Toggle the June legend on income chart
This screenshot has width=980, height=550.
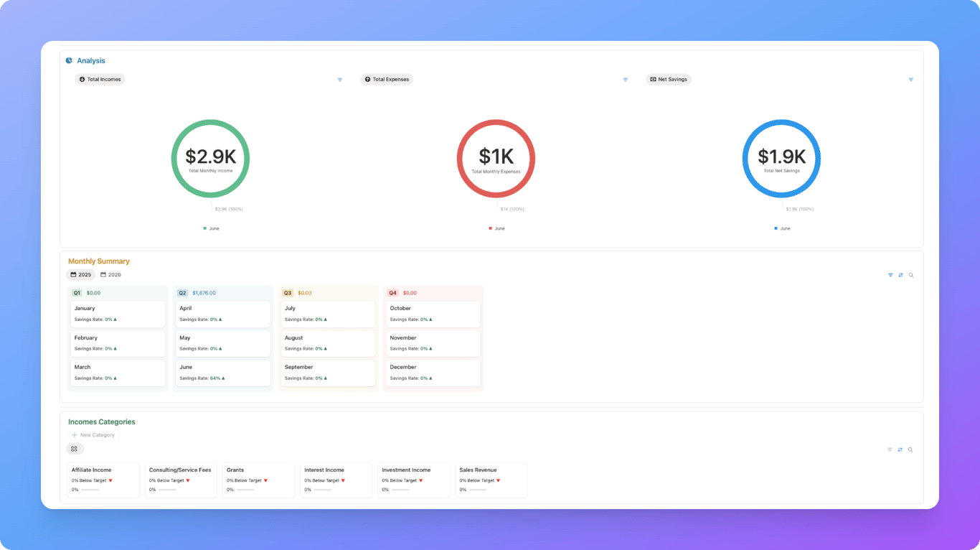coord(211,228)
